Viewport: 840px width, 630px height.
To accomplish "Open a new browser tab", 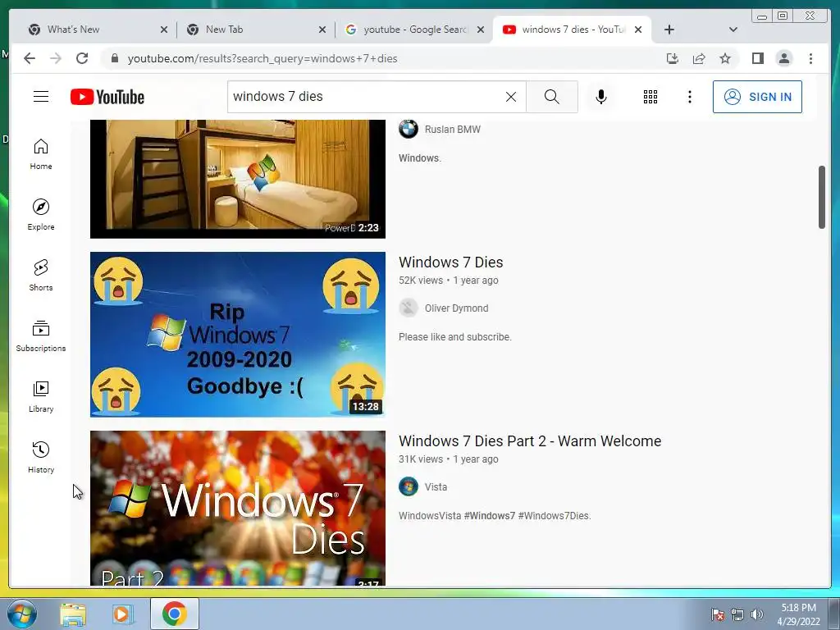I will point(669,30).
